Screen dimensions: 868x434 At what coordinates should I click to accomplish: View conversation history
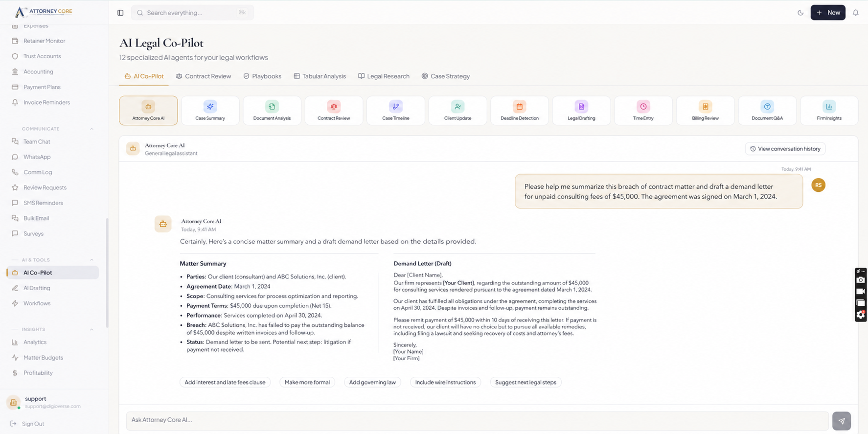(785, 149)
